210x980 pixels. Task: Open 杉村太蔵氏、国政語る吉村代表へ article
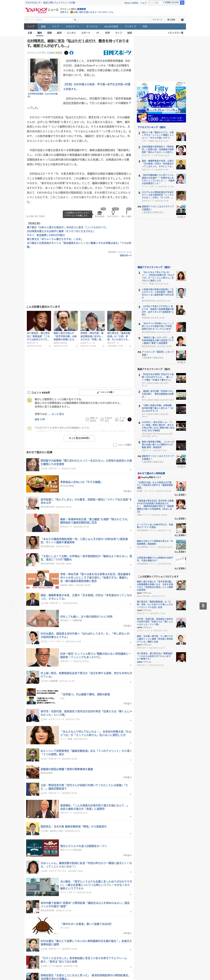[x=86, y=635]
